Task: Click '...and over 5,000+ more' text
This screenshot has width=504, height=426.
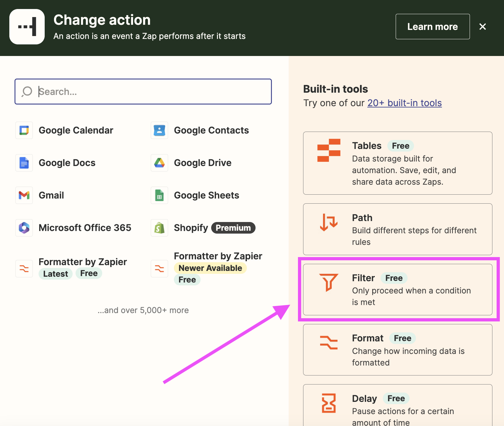Action: tap(143, 310)
